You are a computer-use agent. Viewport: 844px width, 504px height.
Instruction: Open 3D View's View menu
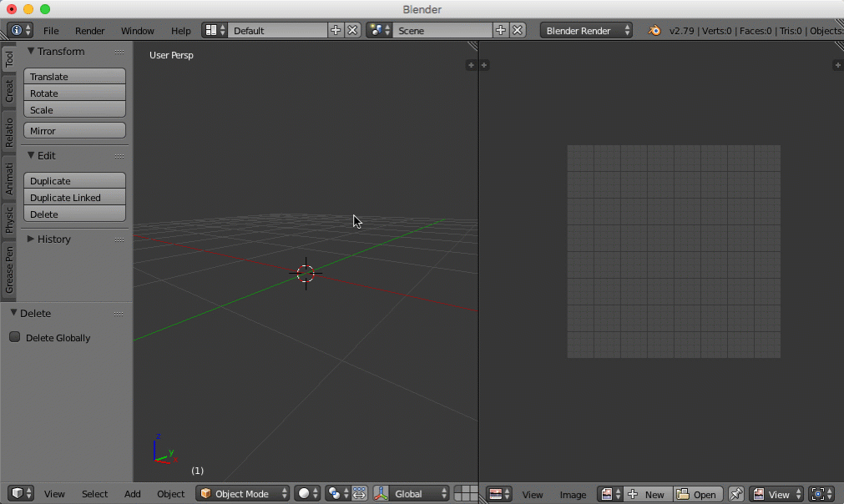tap(54, 494)
